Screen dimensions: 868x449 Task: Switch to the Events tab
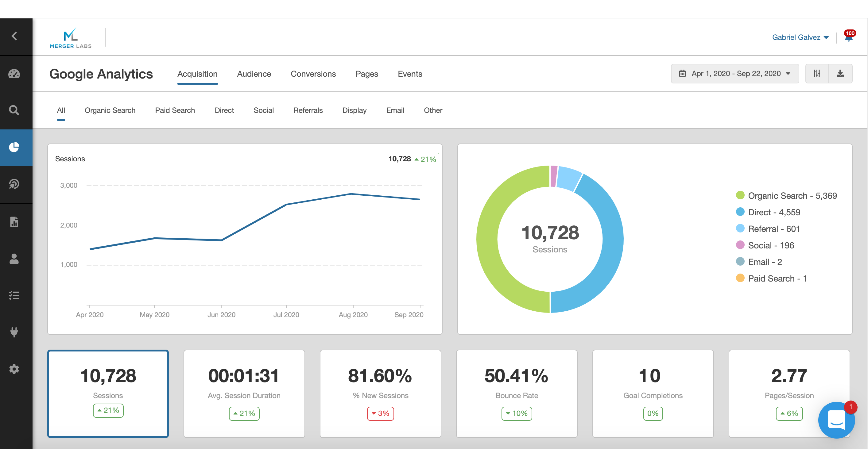pos(410,74)
